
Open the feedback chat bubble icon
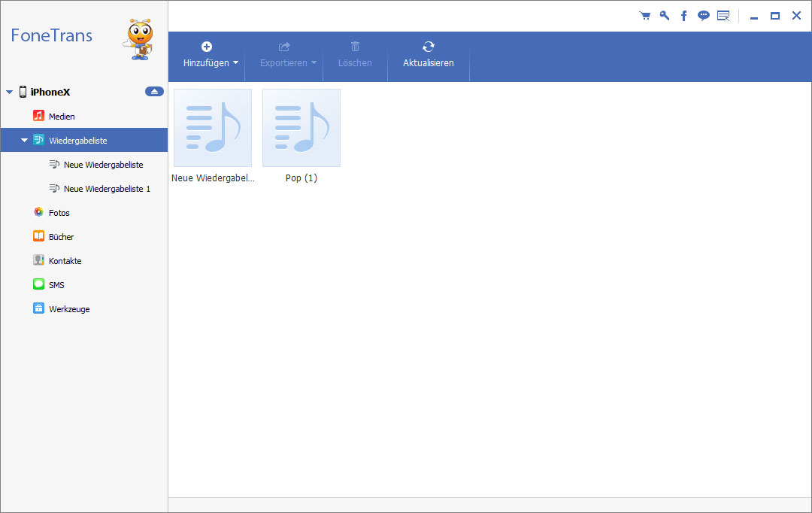coord(703,16)
